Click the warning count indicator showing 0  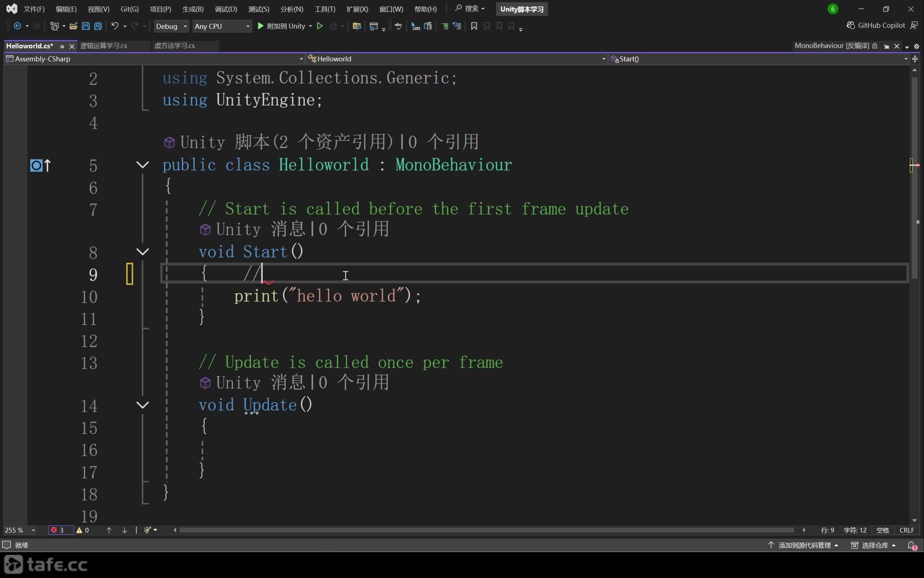(83, 530)
